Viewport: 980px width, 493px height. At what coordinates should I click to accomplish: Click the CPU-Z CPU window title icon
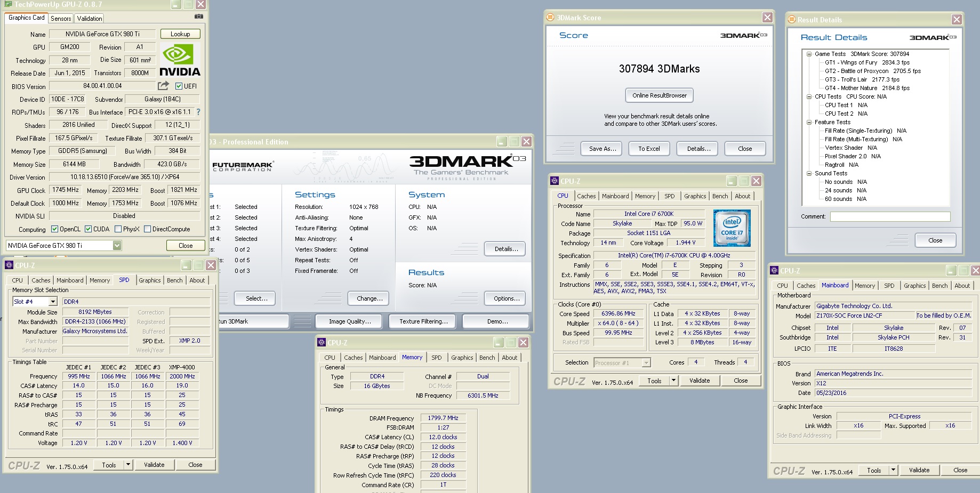pos(555,181)
